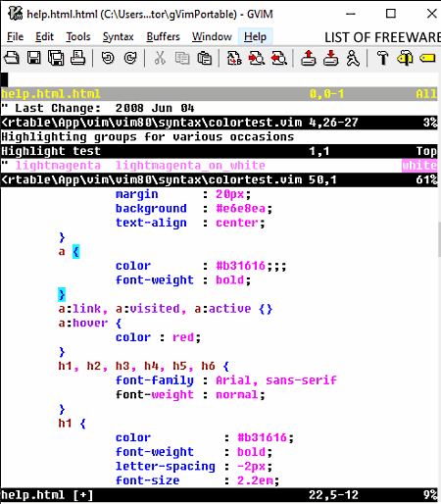Open the Syntax menu
441x504 pixels.
pos(118,37)
